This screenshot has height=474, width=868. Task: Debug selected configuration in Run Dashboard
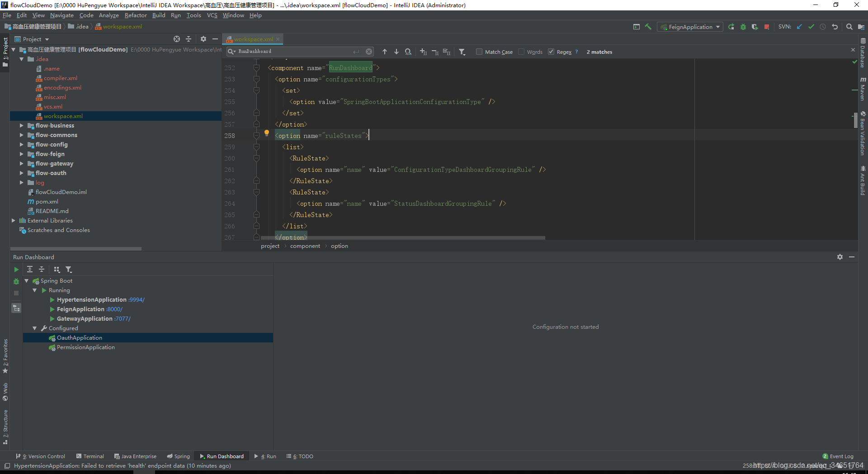point(16,281)
